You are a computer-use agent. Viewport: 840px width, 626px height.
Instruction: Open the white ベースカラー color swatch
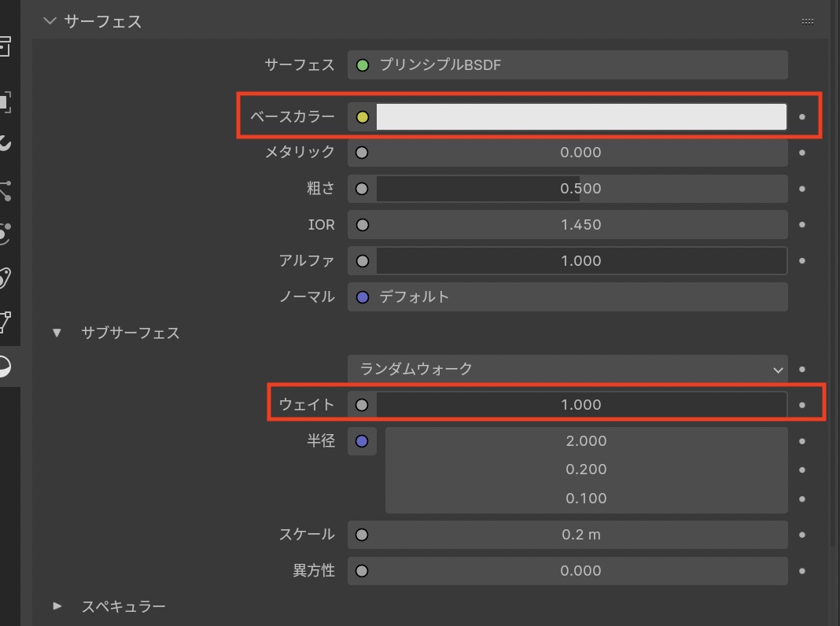[x=581, y=117]
